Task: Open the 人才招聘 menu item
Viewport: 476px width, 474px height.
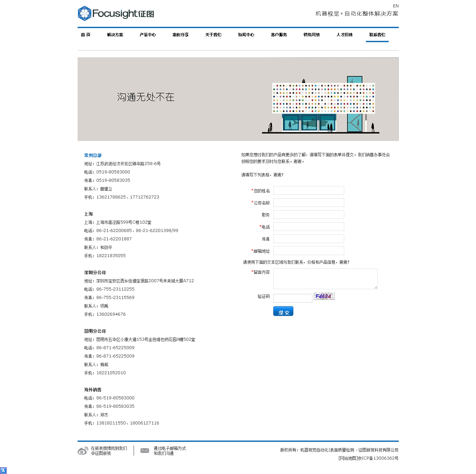Action: 344,35
